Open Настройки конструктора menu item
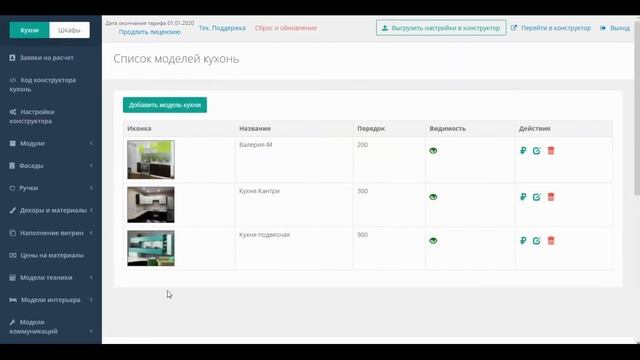The height and width of the screenshot is (360, 640). point(51,116)
